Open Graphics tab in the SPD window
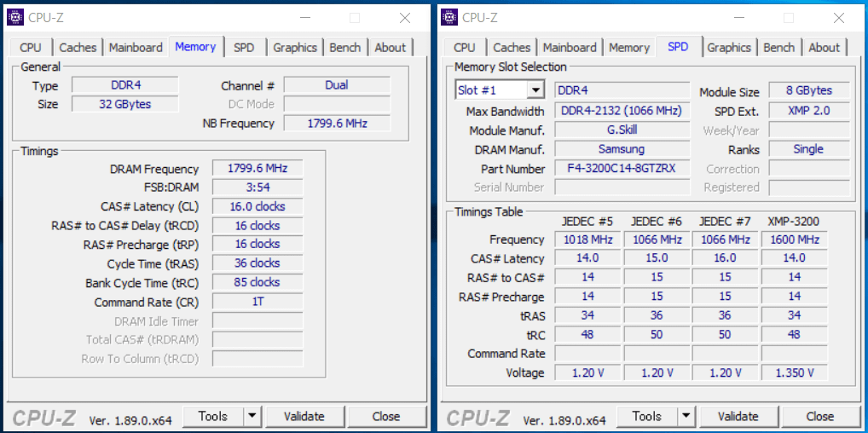Screen dimensions: 868x433 point(729,48)
